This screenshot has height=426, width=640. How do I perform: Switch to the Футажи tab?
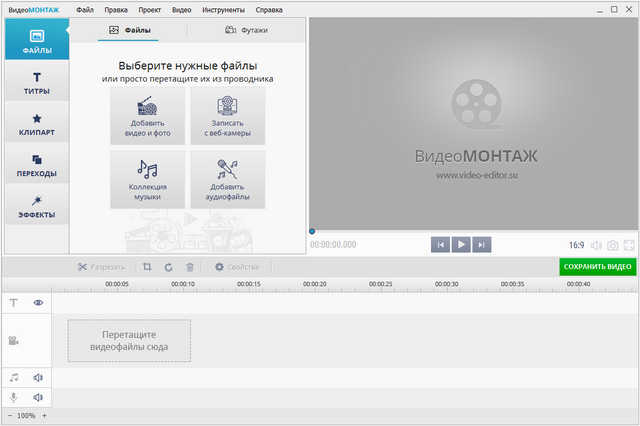click(246, 31)
